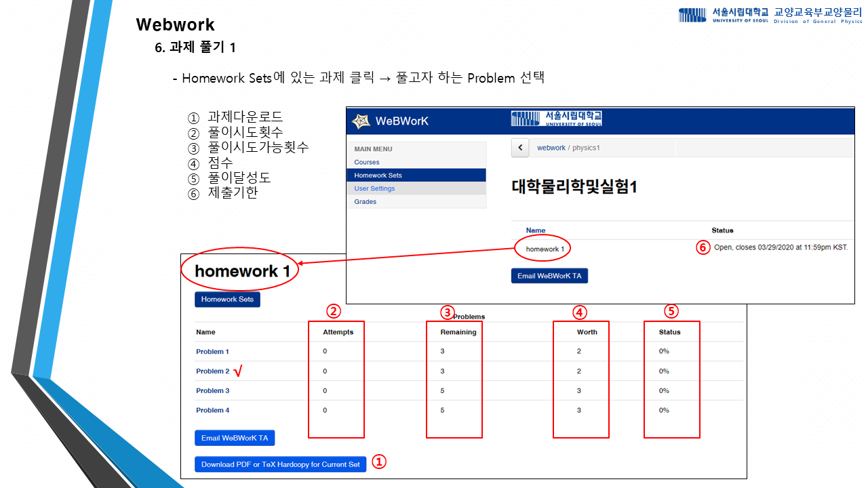Screen dimensions: 868x488
Task: Click the Status column header
Action: coord(671,332)
